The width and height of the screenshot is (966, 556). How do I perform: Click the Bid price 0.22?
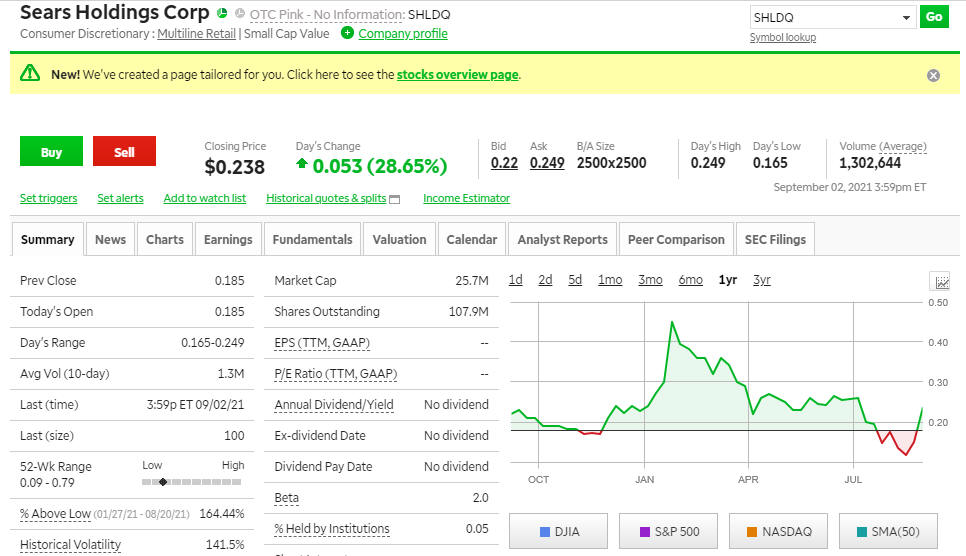click(504, 163)
